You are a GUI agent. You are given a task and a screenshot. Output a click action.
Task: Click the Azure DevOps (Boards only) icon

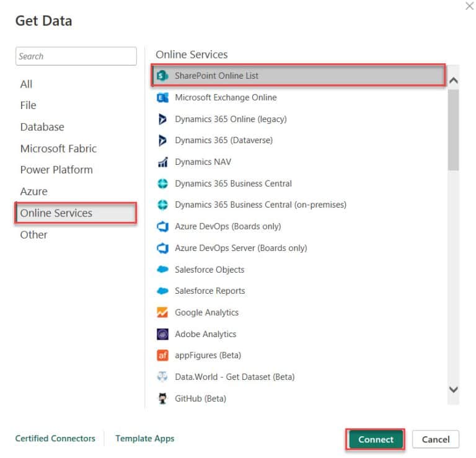162,226
